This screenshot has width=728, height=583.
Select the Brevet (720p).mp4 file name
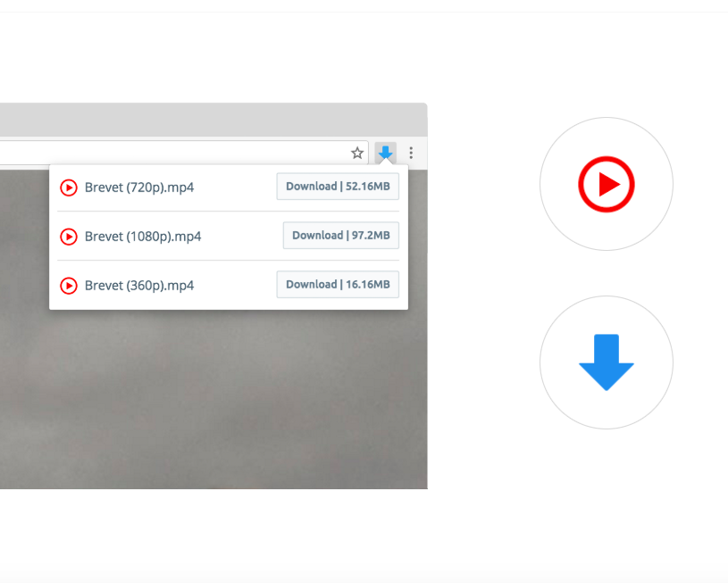(139, 187)
